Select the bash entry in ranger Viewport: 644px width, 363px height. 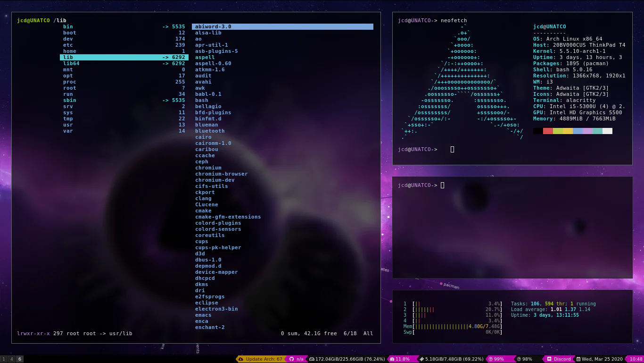(202, 100)
